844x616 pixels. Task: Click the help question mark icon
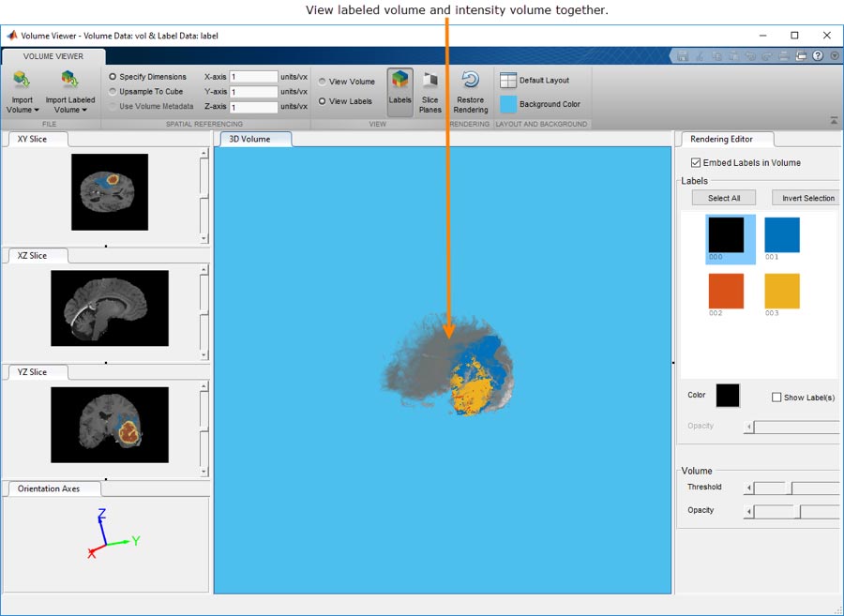tap(818, 56)
